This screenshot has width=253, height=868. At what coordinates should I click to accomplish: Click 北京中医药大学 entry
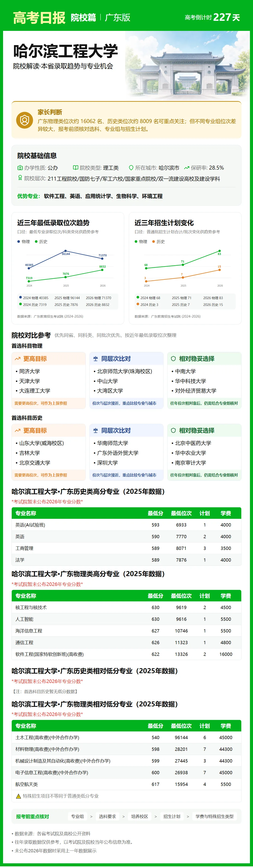193,443
